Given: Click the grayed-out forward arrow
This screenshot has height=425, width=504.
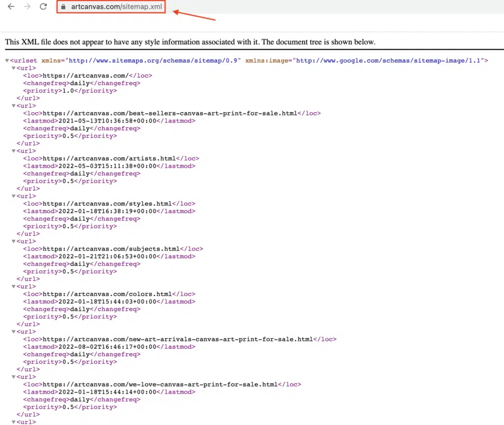Looking at the screenshot, I should (27, 6).
